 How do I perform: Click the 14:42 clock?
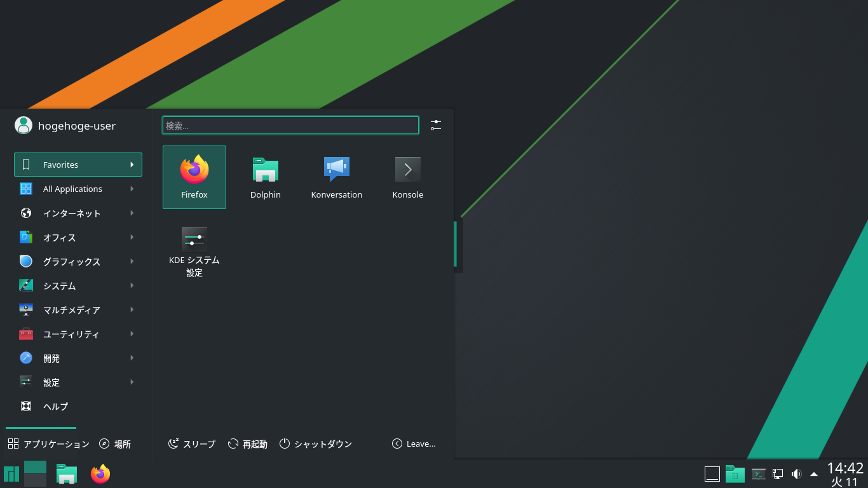[x=845, y=468]
